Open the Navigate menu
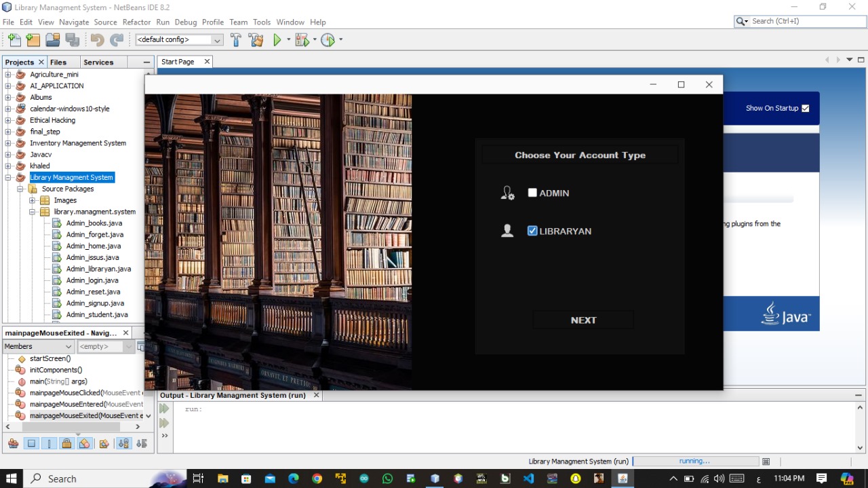Image resolution: width=868 pixels, height=488 pixels. pyautogui.click(x=74, y=22)
